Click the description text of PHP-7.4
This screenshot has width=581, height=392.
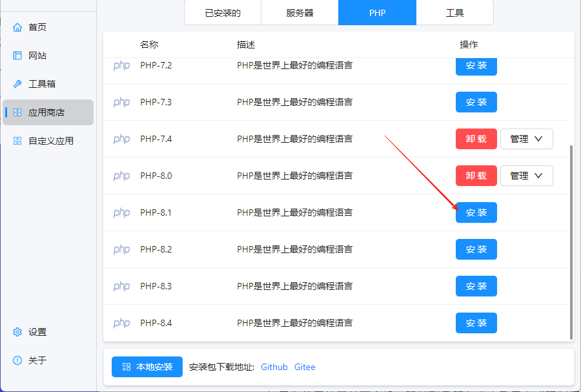pyautogui.click(x=294, y=139)
